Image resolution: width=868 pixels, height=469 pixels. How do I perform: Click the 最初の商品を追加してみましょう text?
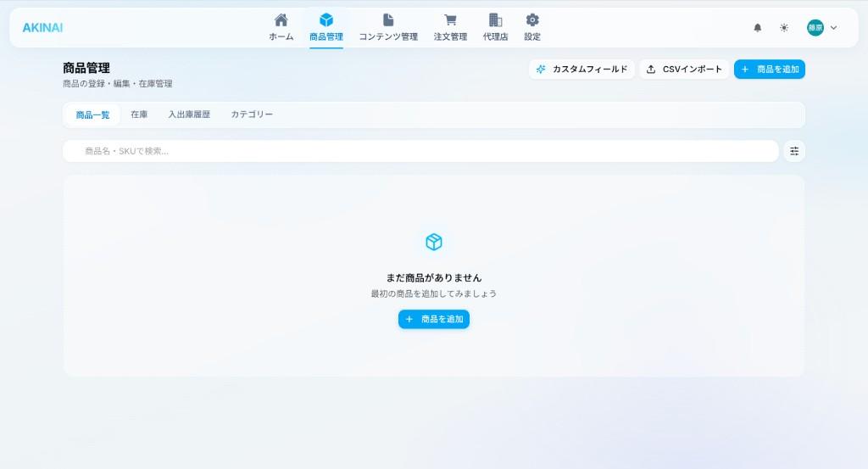pyautogui.click(x=433, y=293)
